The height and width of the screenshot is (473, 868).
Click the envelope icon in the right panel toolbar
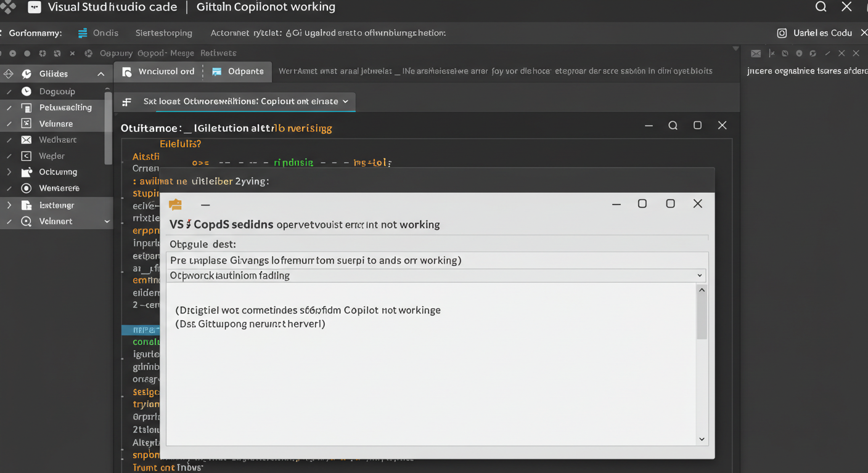tap(756, 54)
